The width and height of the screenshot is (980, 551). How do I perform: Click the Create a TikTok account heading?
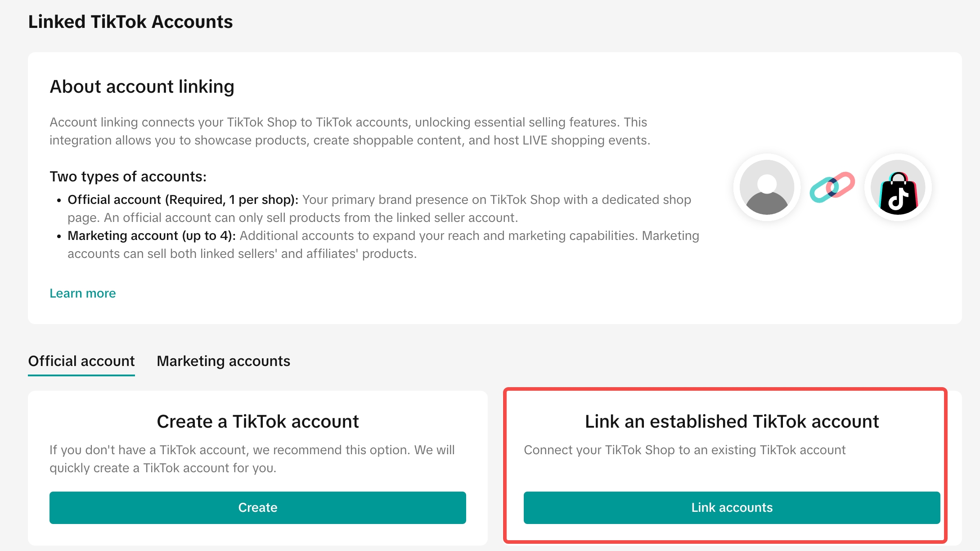pyautogui.click(x=257, y=421)
